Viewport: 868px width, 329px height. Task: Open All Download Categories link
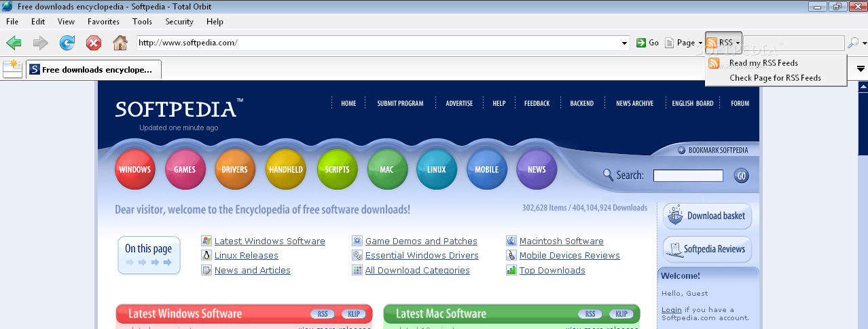(x=418, y=271)
